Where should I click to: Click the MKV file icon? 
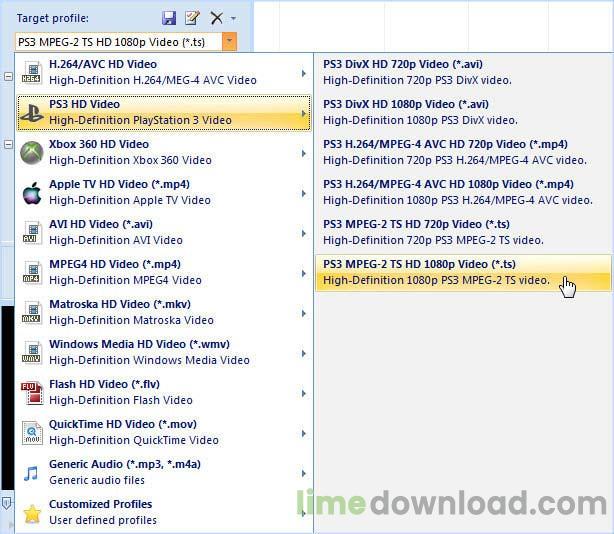coord(31,313)
